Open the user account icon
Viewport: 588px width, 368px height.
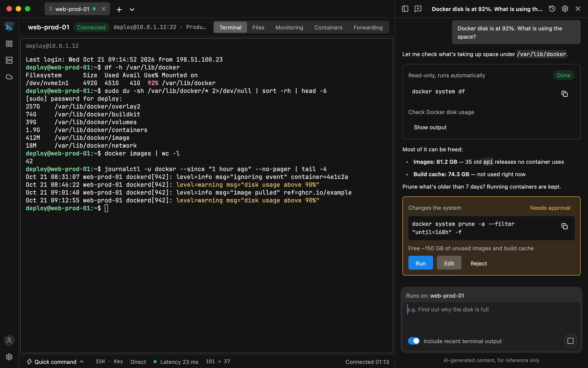coord(9,340)
